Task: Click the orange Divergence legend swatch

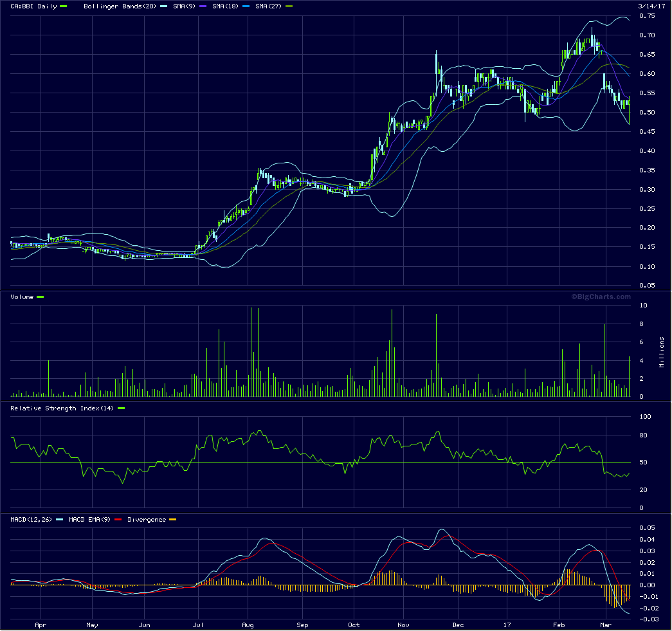Action: pyautogui.click(x=172, y=520)
